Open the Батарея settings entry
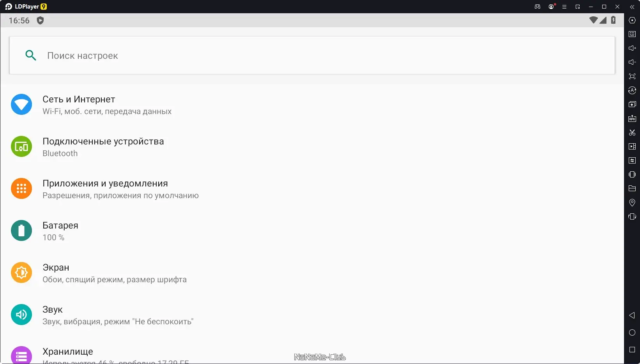Image resolution: width=640 pixels, height=364 pixels. click(x=312, y=231)
